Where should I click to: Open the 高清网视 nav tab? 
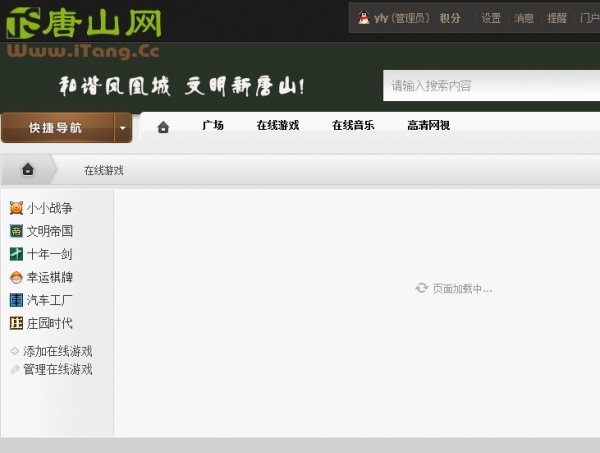pyautogui.click(x=428, y=125)
